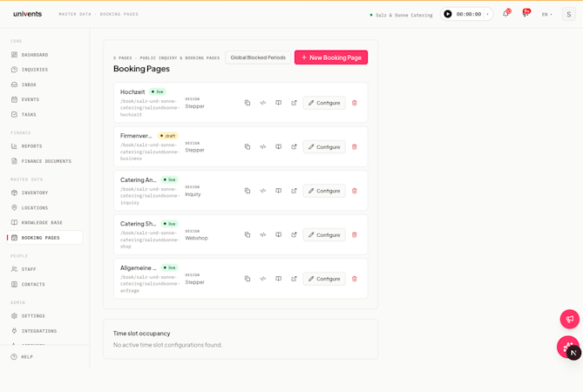Open Settings in sidebar

pyautogui.click(x=44, y=316)
